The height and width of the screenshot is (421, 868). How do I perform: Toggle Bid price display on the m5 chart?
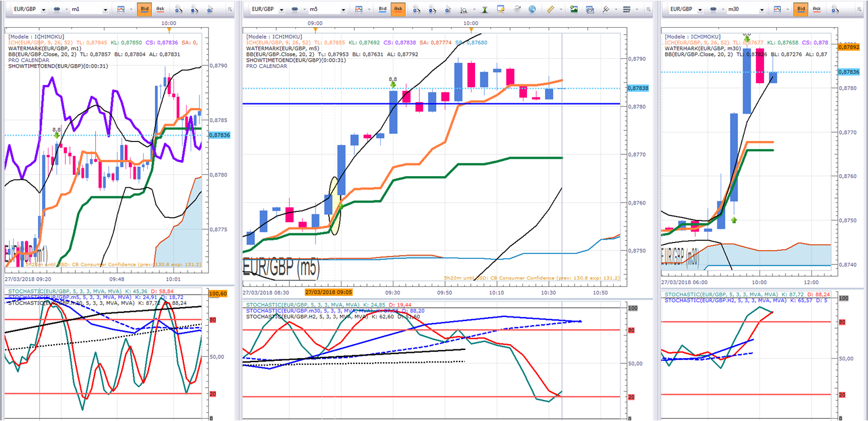(383, 9)
